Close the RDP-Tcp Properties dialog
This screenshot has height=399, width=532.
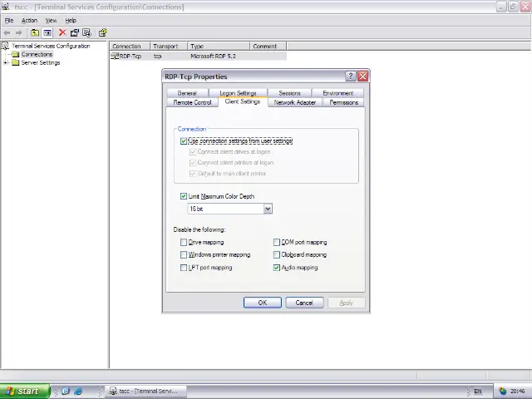[x=362, y=76]
